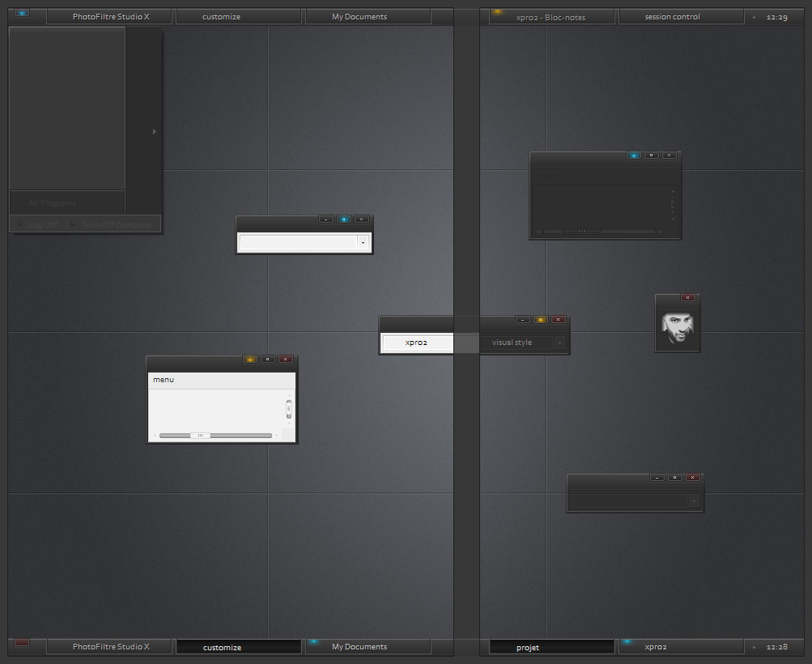Open dropdown arrow in light combo box
Image resolution: width=812 pixels, height=664 pixels.
363,242
